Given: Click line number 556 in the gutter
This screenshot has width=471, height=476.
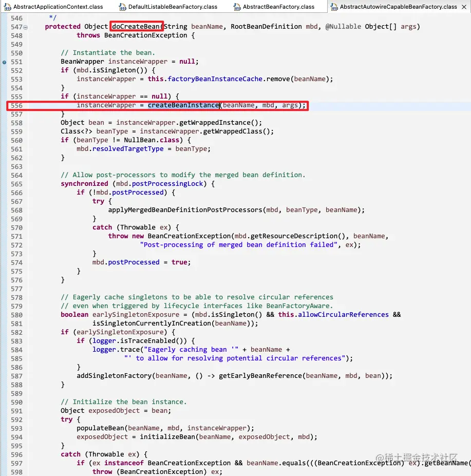Looking at the screenshot, I should (16, 105).
